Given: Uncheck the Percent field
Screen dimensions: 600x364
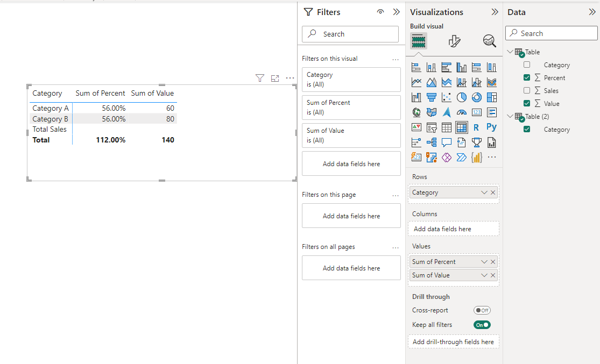Looking at the screenshot, I should tap(527, 77).
